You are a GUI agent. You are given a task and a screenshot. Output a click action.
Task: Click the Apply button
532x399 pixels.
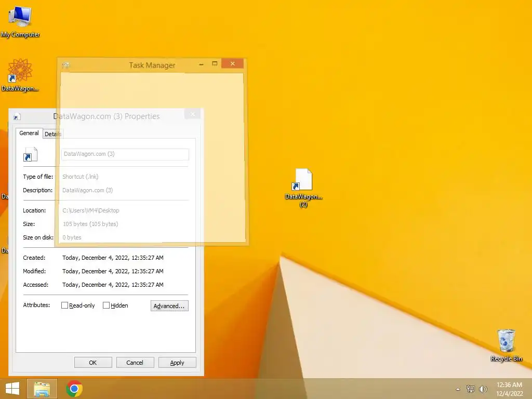[x=177, y=362]
